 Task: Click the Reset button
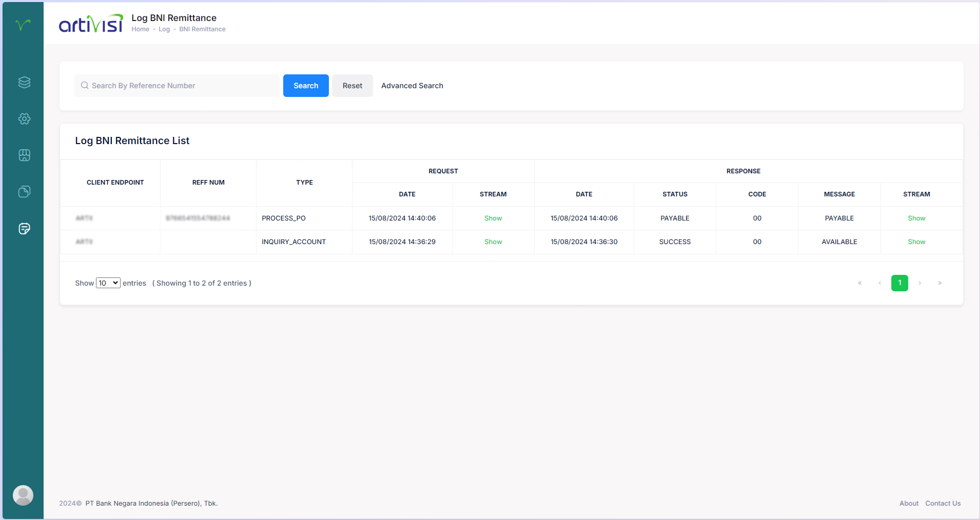[352, 86]
